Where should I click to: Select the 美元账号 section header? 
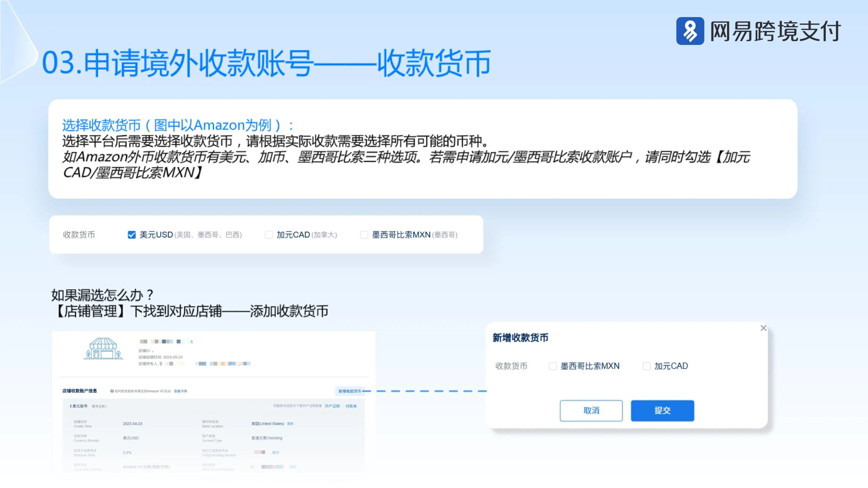point(80,406)
